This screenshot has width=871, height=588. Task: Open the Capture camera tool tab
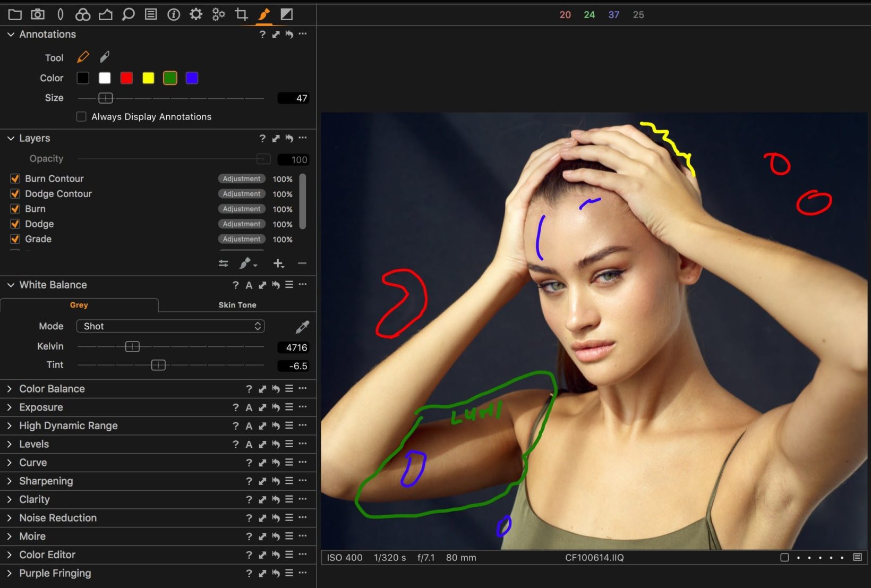point(38,14)
